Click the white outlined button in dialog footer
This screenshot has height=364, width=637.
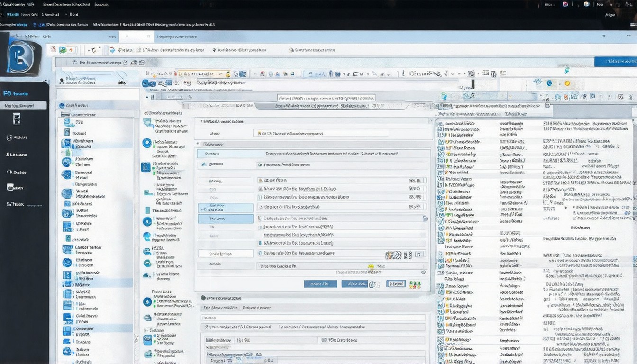396,284
